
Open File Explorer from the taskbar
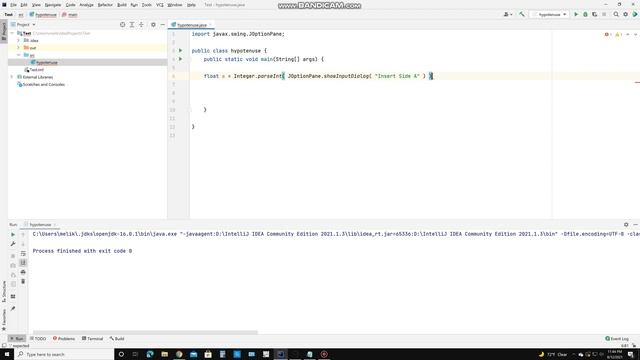(164, 354)
